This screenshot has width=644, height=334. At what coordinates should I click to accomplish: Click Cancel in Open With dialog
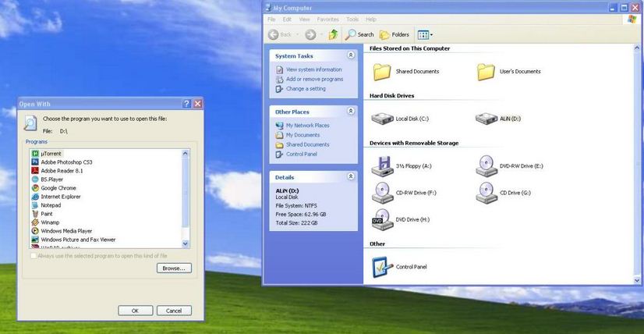pyautogui.click(x=174, y=311)
